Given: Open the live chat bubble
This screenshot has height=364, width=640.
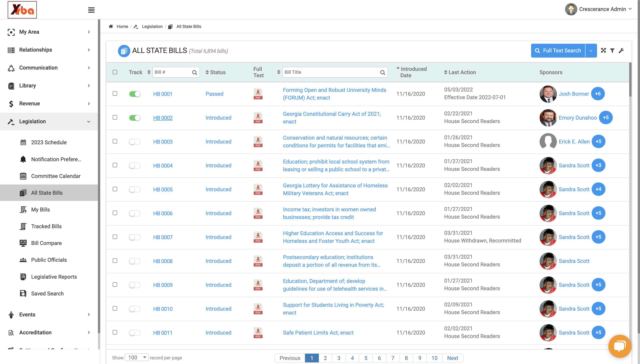Looking at the screenshot, I should tap(620, 346).
